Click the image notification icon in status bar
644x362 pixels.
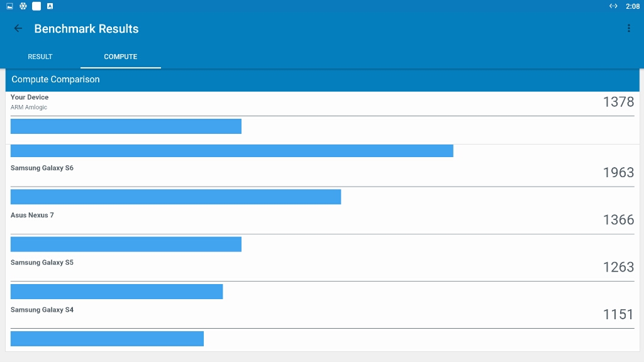coord(9,6)
